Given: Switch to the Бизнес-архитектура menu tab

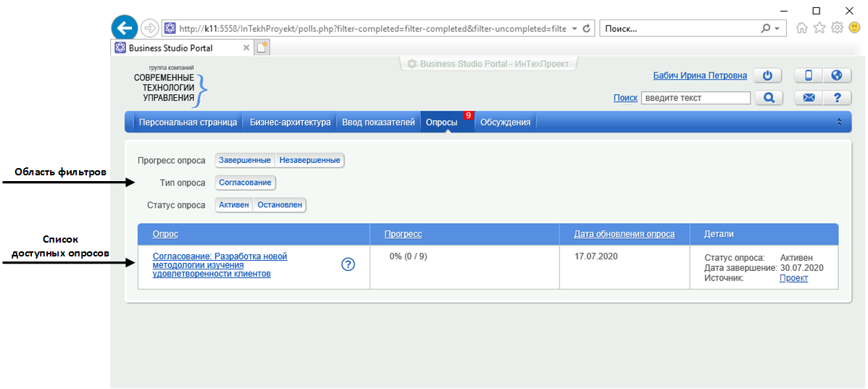Looking at the screenshot, I should click(290, 122).
